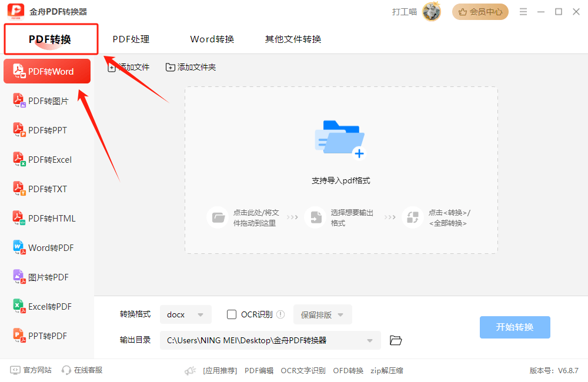Screen dimensions: 588x382
Task: Minimize the application window
Action: point(541,12)
